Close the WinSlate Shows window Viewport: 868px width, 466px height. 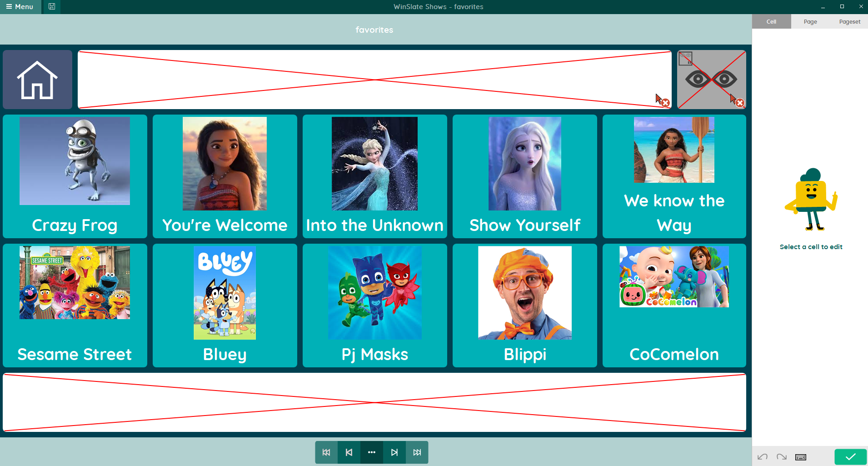click(x=861, y=7)
